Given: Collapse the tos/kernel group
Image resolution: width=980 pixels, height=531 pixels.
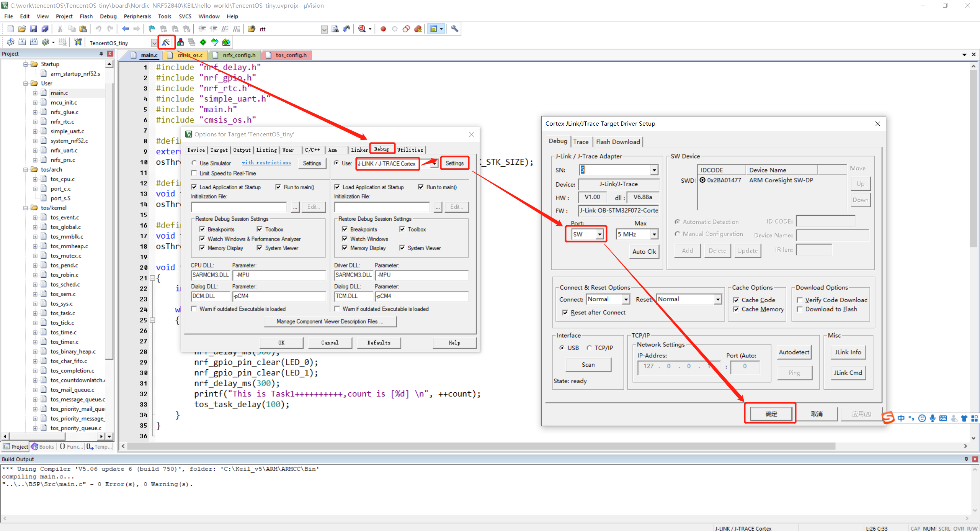Looking at the screenshot, I should (x=26, y=208).
